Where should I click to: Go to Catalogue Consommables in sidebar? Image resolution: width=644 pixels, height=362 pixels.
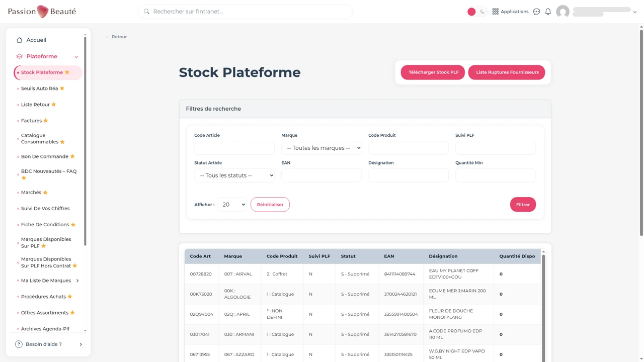[43, 139]
